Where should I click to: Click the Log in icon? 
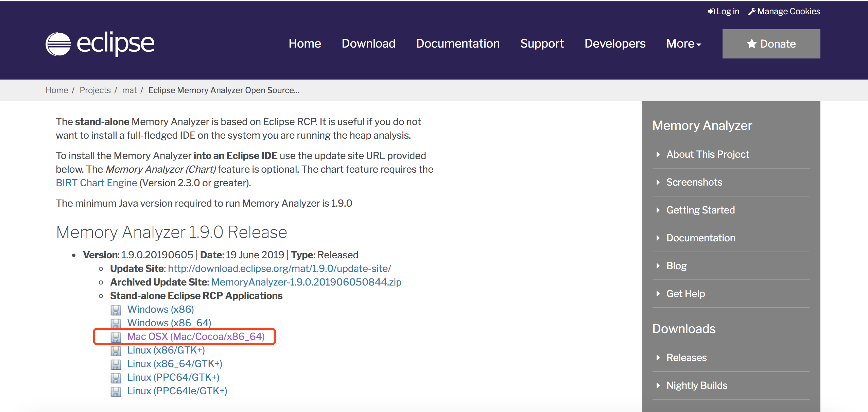[711, 11]
